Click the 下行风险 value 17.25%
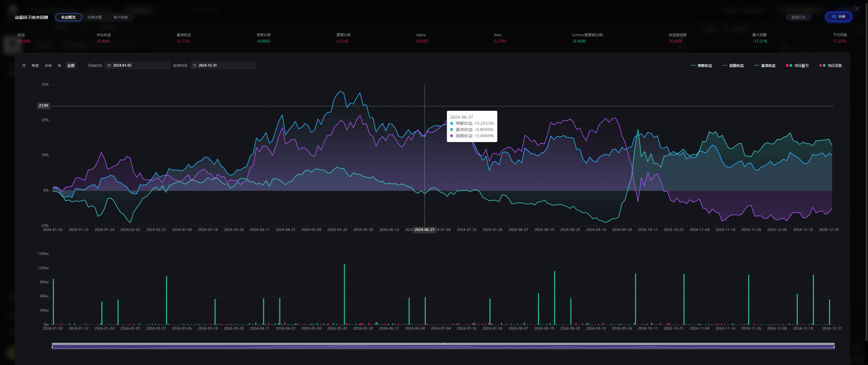This screenshot has height=365, width=868. (839, 41)
